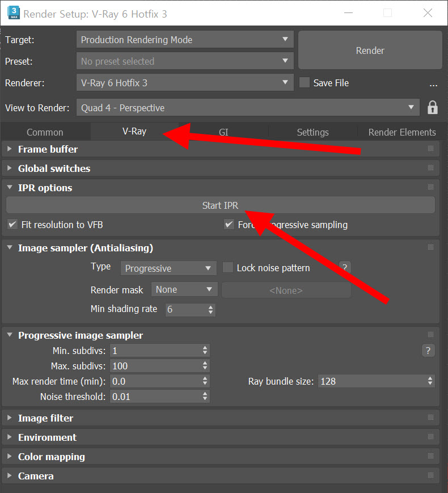Grab the Camera rollout drag handle
Screen dimensions: 448x493
(431, 475)
